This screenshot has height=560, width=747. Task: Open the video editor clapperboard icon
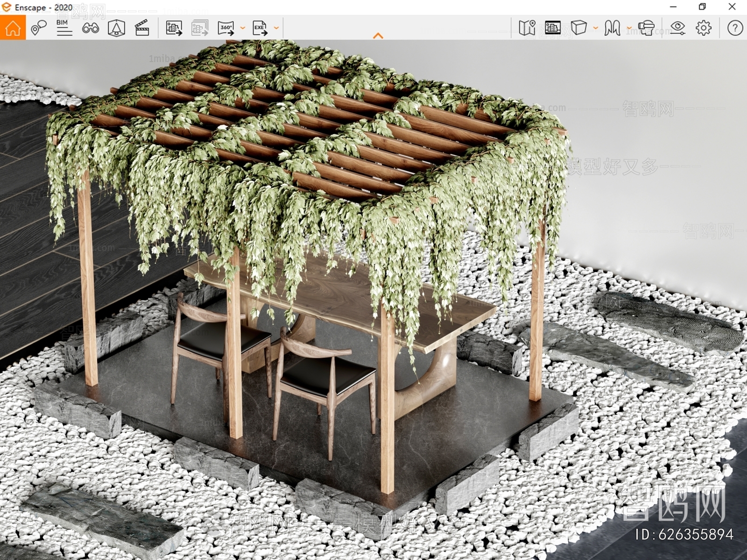142,28
